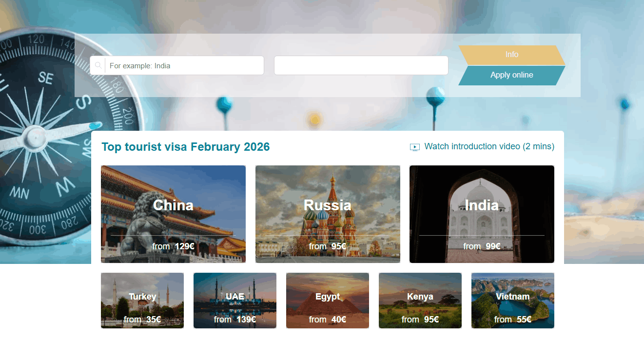The width and height of the screenshot is (644, 341).
Task: Click the 'Top tourist visa February 2026' heading
Action: (x=186, y=147)
